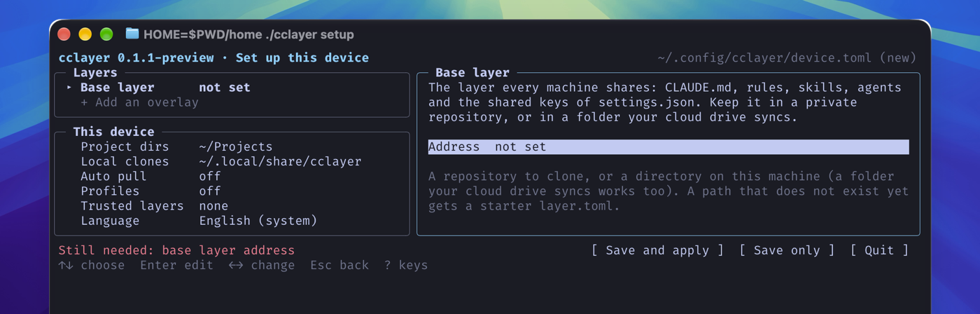The height and width of the screenshot is (314, 980).
Task: Click the red close window button
Action: pyautogui.click(x=64, y=34)
